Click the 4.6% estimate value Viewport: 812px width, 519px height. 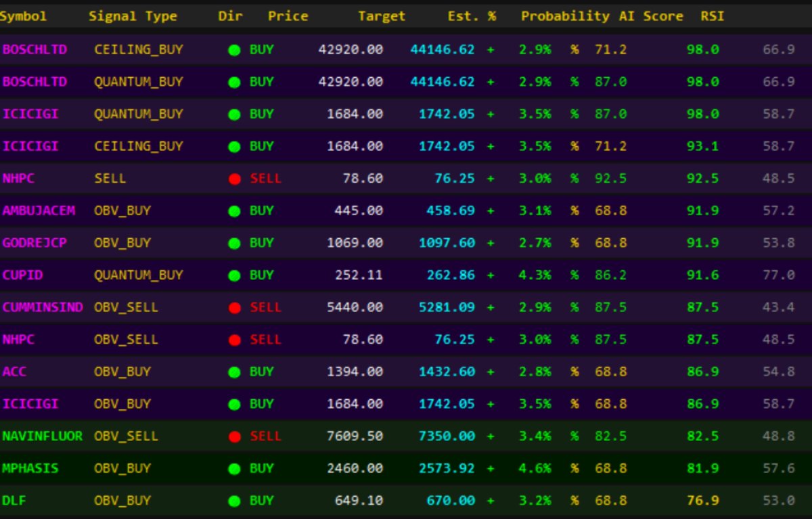[535, 468]
